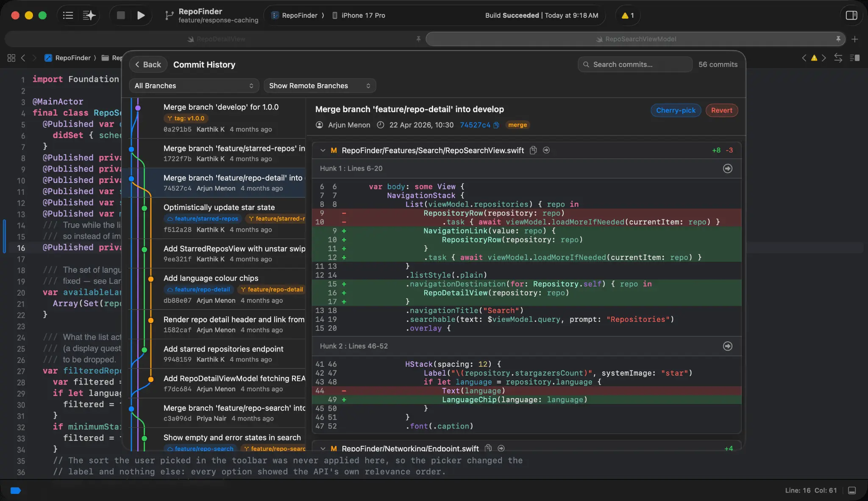Click the blue breakpoint tag in status bar
Viewport: 868px width, 501px height.
(x=16, y=490)
